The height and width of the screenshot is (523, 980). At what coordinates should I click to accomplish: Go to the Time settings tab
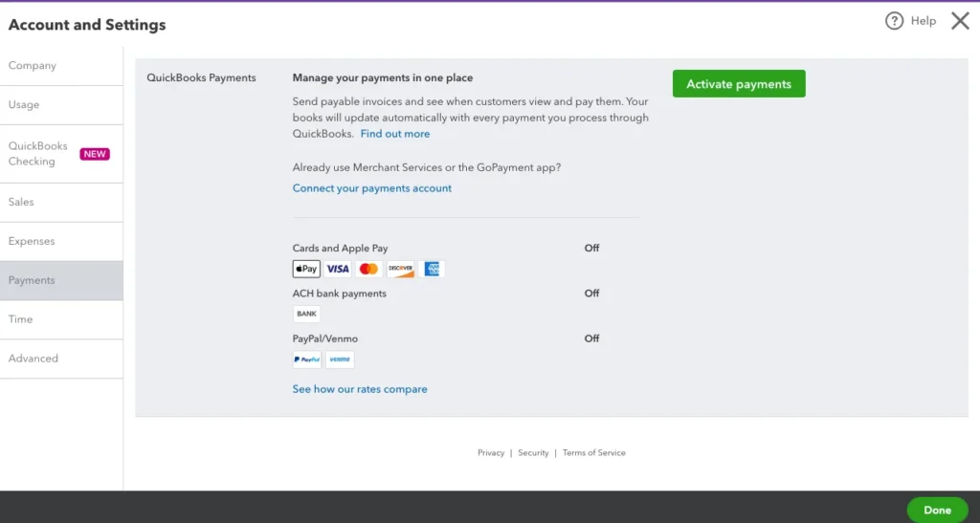pos(61,319)
